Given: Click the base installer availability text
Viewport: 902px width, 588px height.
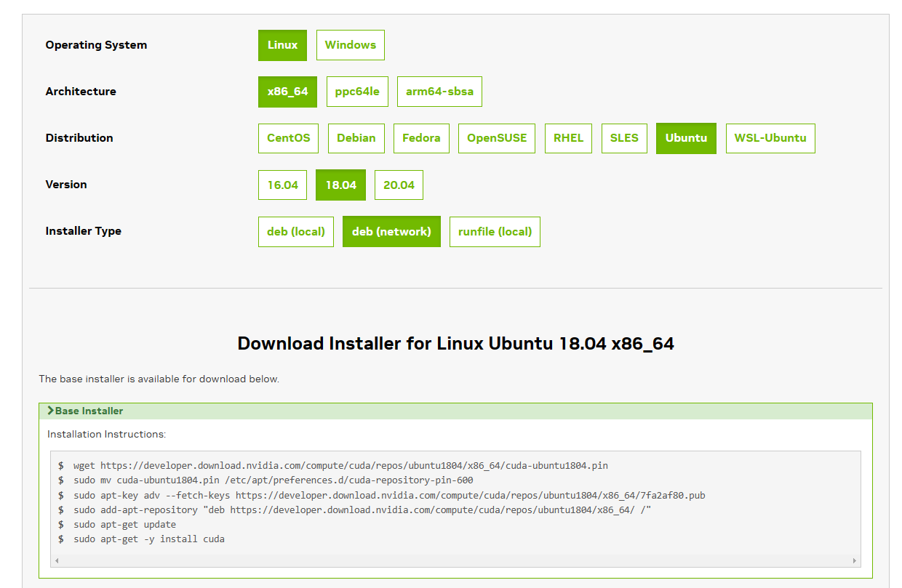Looking at the screenshot, I should pyautogui.click(x=159, y=379).
